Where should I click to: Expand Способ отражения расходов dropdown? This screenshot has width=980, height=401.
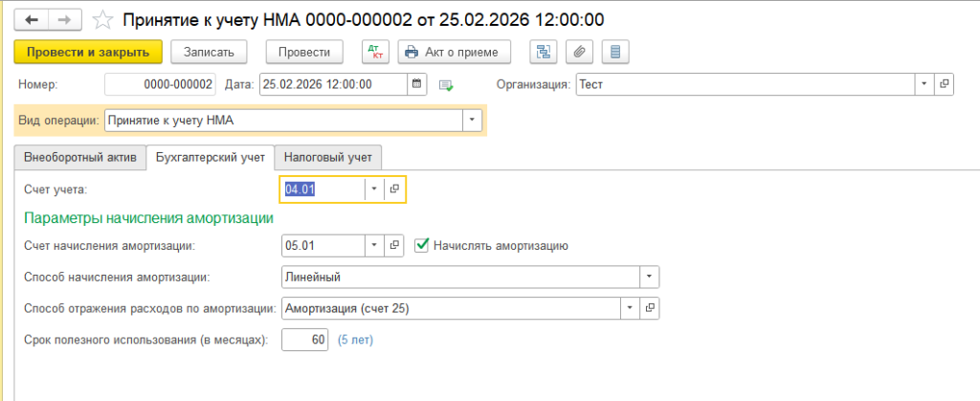tap(630, 308)
